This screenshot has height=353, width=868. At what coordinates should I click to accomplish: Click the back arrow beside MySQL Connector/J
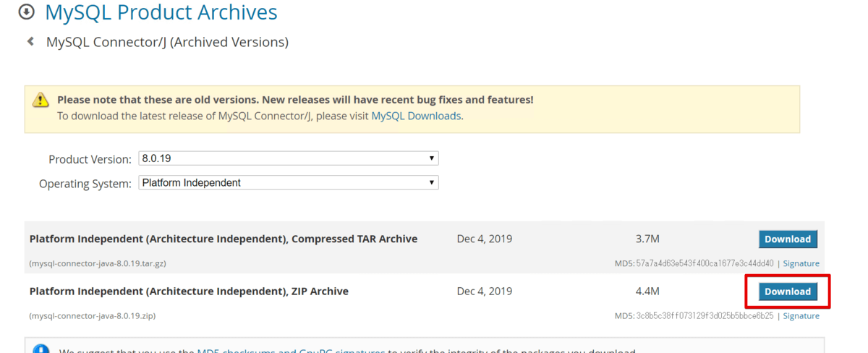[30, 42]
